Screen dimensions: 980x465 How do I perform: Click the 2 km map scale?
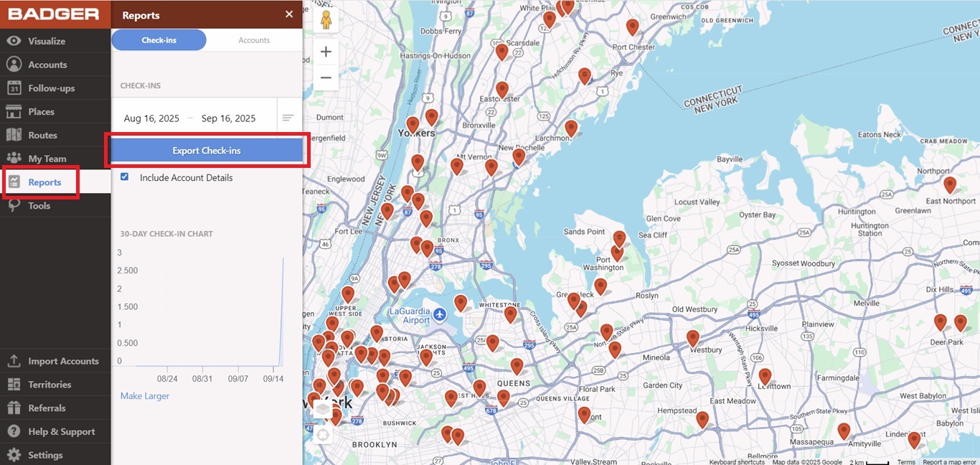tap(869, 461)
